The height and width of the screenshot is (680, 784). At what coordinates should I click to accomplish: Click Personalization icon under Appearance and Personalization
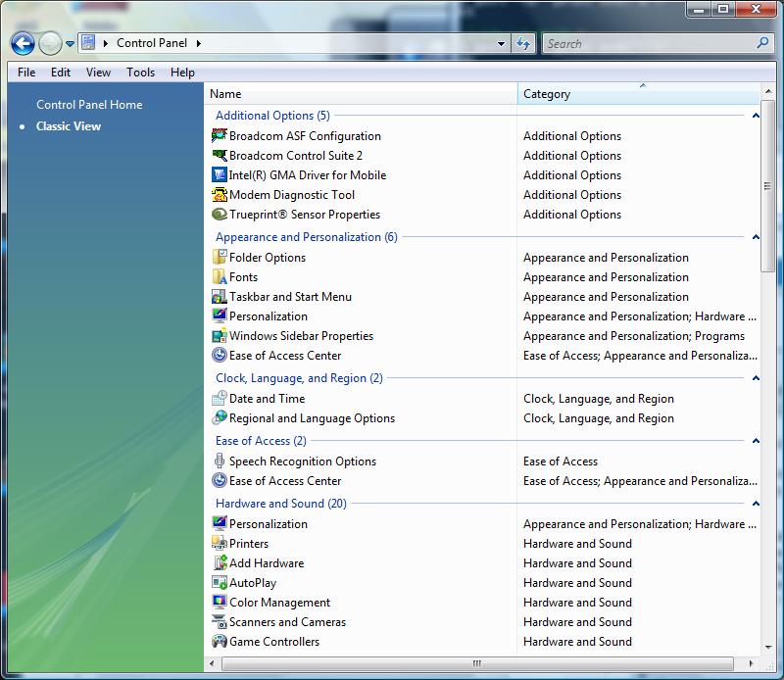pyautogui.click(x=219, y=316)
